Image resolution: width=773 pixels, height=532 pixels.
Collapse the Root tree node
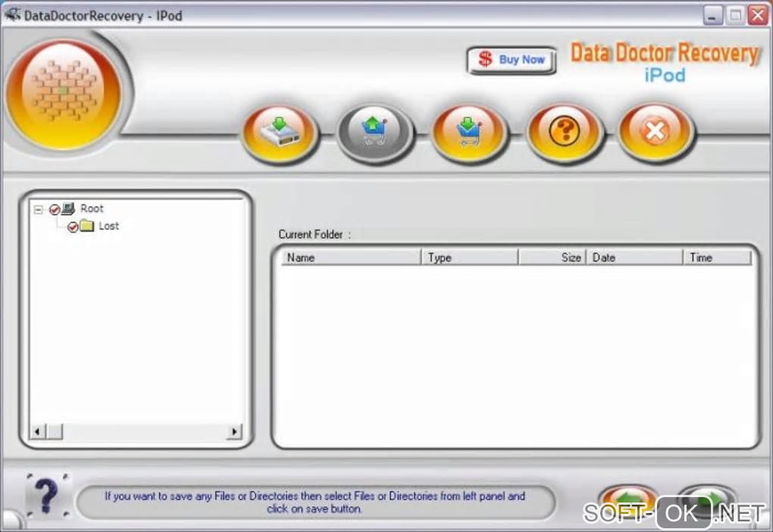tap(38, 210)
